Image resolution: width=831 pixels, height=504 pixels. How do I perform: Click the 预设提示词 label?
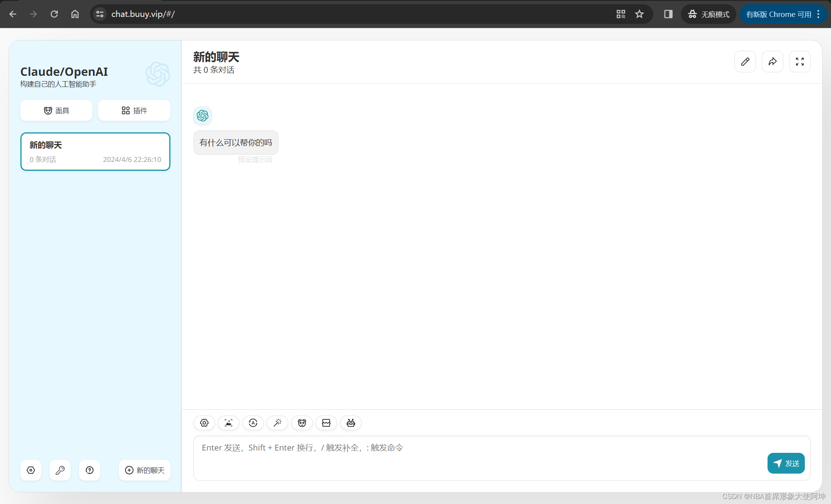255,160
